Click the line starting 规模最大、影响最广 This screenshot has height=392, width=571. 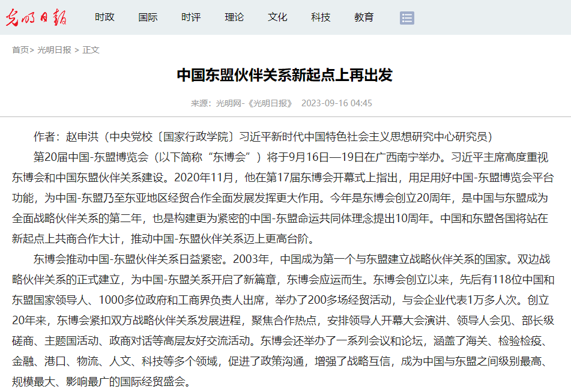click(x=101, y=381)
